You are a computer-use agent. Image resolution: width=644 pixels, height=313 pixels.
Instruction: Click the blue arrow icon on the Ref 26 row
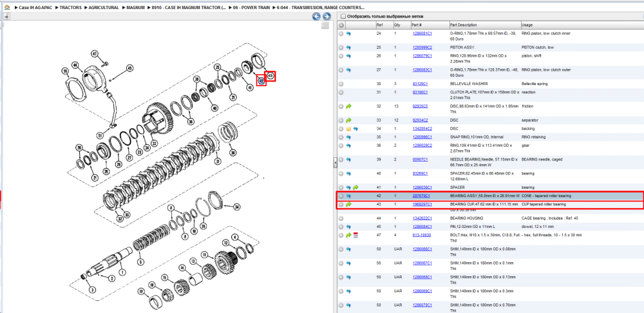348,55
